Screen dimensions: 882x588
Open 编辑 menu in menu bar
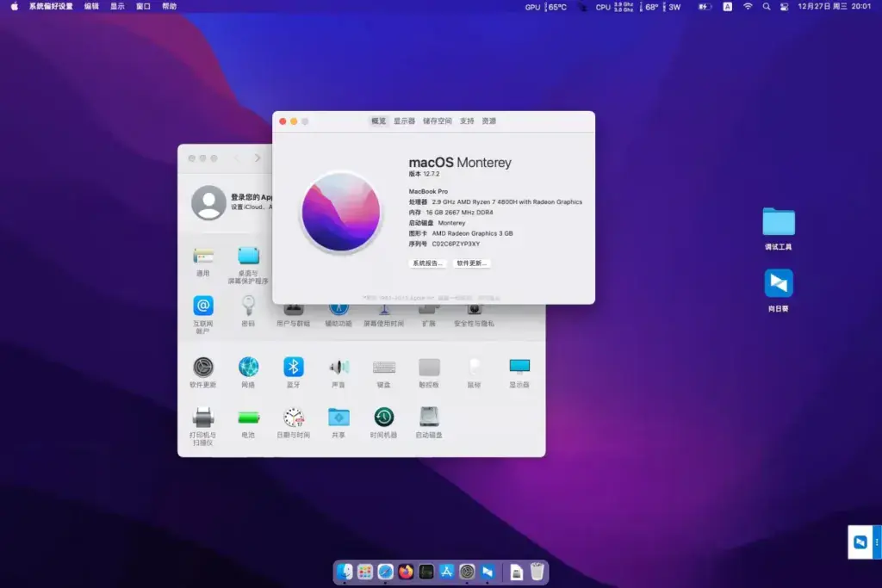coord(91,6)
